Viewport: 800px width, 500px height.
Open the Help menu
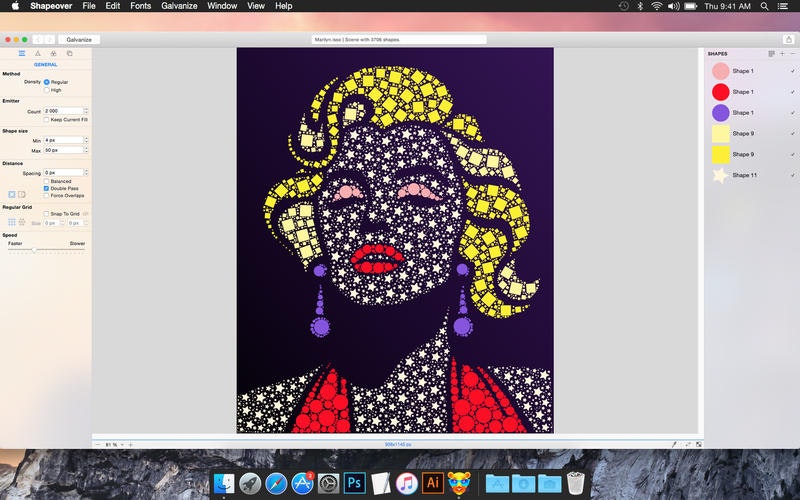click(x=284, y=6)
